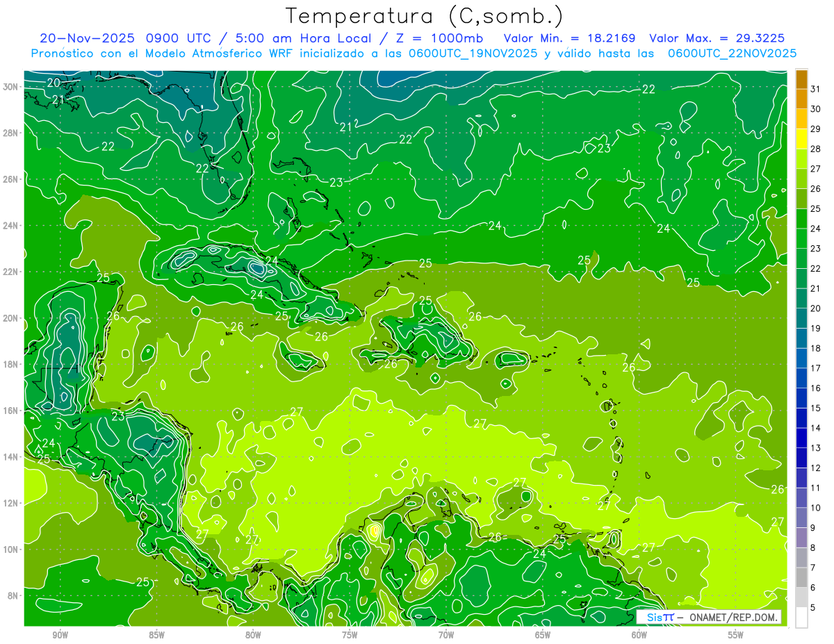
Task: Click the "80W" longitude label
Action: pos(253,635)
